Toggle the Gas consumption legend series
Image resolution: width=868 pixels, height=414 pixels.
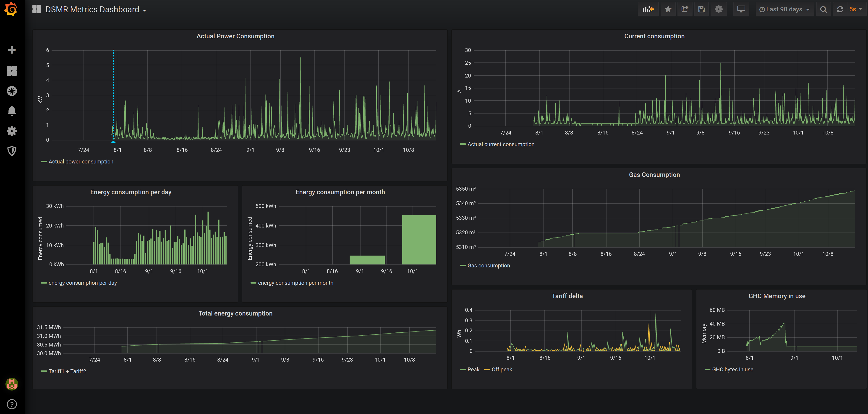(x=488, y=266)
